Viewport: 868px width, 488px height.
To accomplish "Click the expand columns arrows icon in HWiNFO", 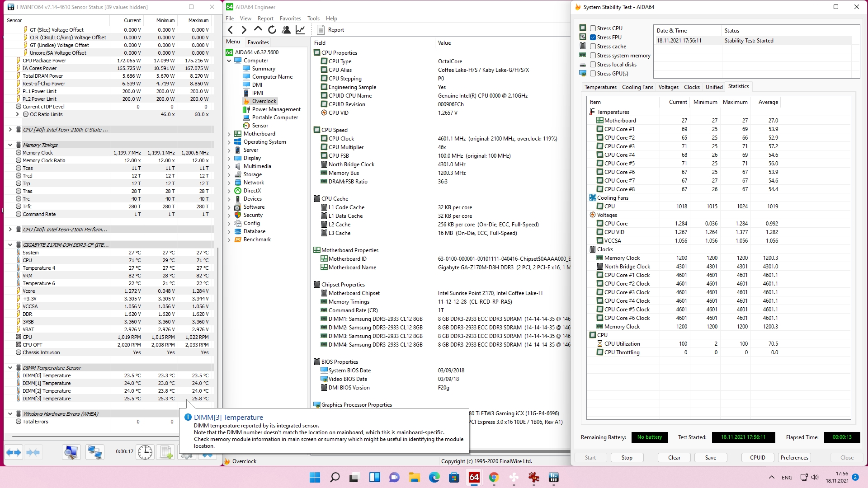I will click(x=14, y=452).
